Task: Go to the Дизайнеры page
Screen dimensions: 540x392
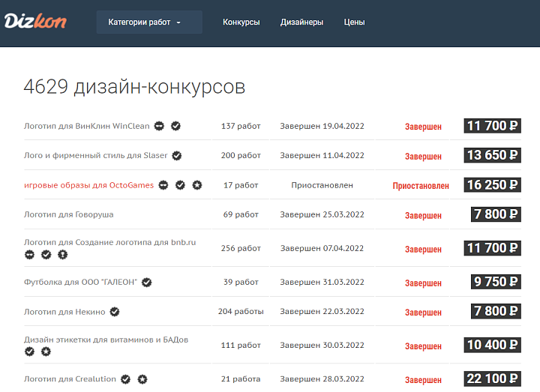Action: (301, 22)
